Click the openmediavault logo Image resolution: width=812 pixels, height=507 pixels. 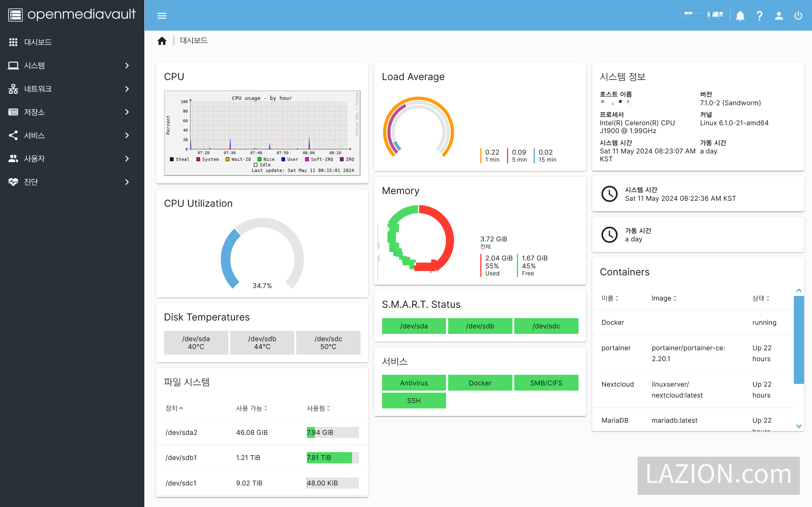tap(72, 15)
